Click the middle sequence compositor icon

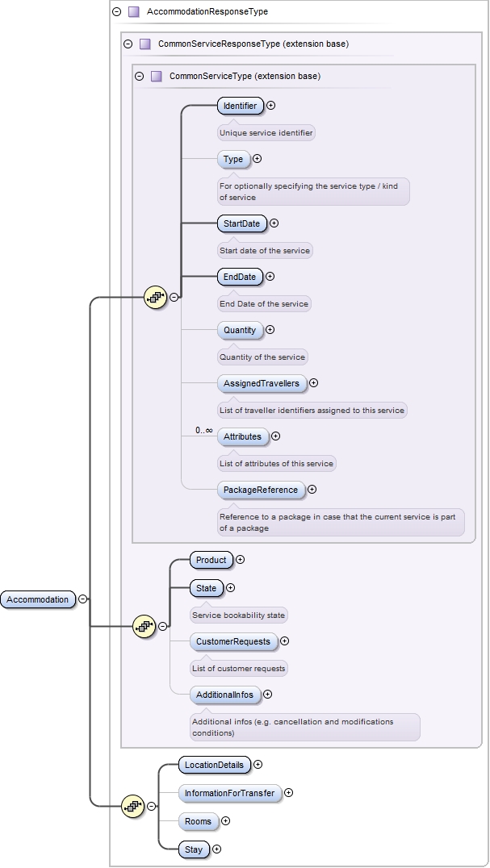pyautogui.click(x=144, y=625)
